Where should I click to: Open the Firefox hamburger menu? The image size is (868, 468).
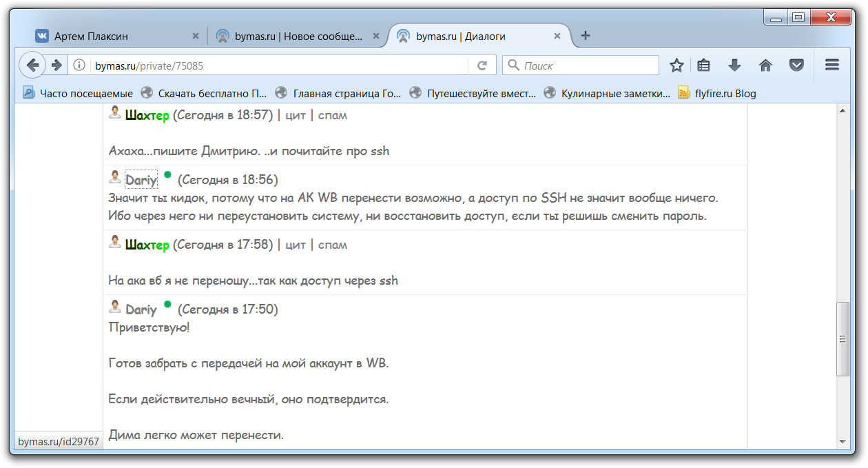[x=831, y=65]
